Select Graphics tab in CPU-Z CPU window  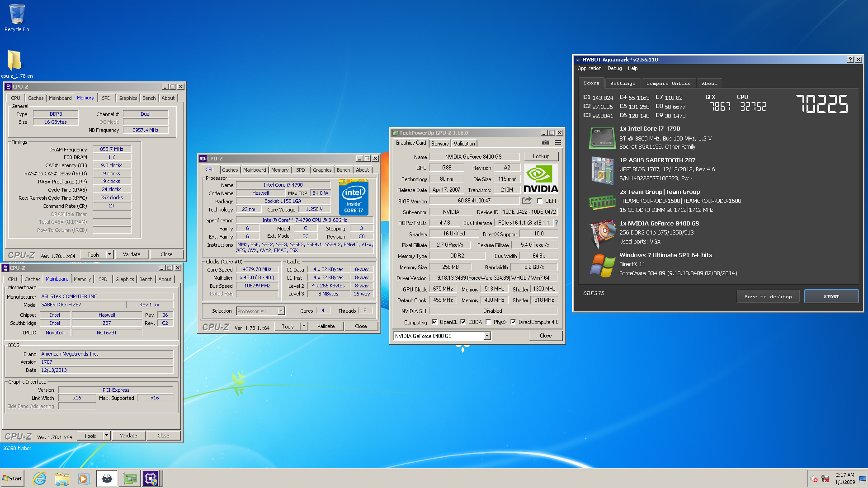[x=322, y=170]
